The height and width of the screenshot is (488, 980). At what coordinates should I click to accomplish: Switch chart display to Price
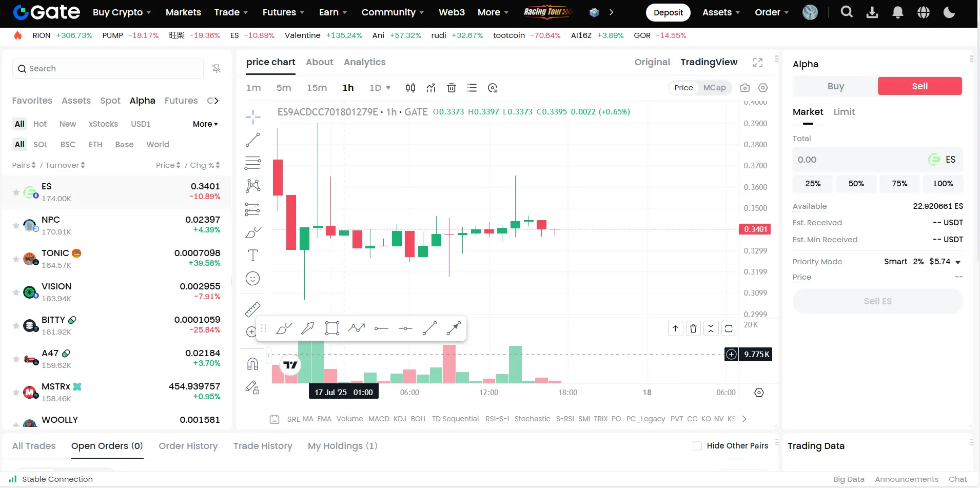(683, 88)
